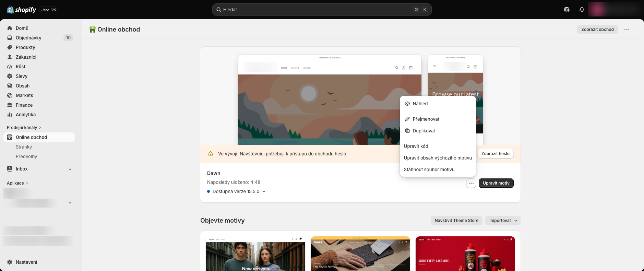
Task: Click the Objednávky orders icon
Action: [10, 38]
